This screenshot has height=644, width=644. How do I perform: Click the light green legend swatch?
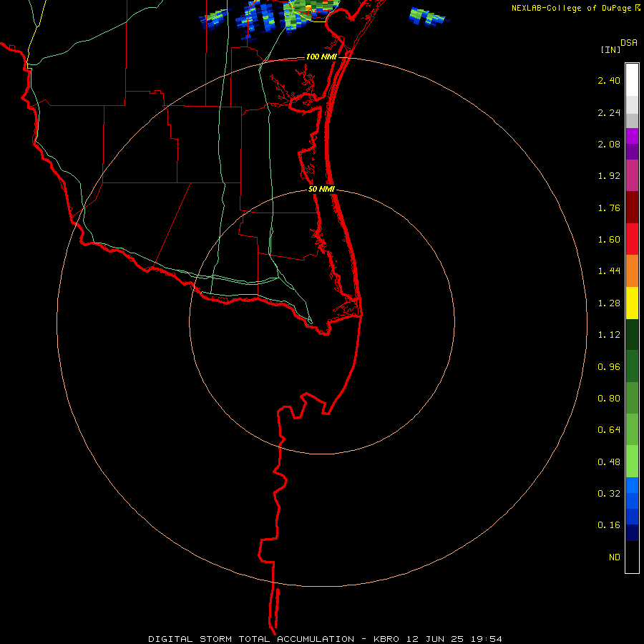coord(632,462)
